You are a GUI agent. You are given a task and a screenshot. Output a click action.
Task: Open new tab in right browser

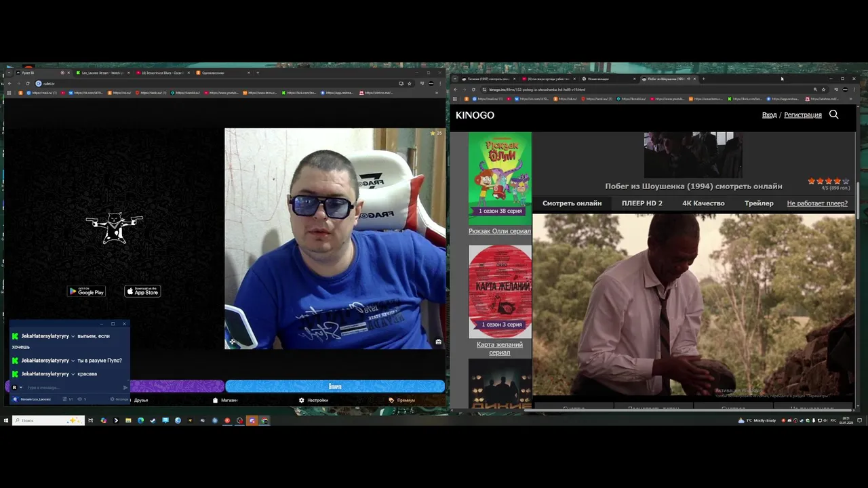[x=703, y=79]
